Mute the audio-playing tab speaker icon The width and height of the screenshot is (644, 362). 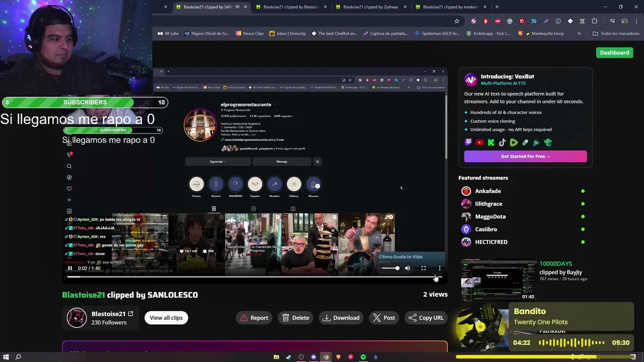pyautogui.click(x=237, y=7)
